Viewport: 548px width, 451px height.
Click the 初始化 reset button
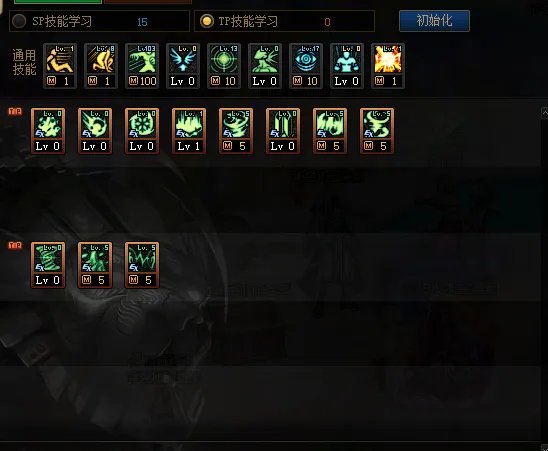point(434,21)
